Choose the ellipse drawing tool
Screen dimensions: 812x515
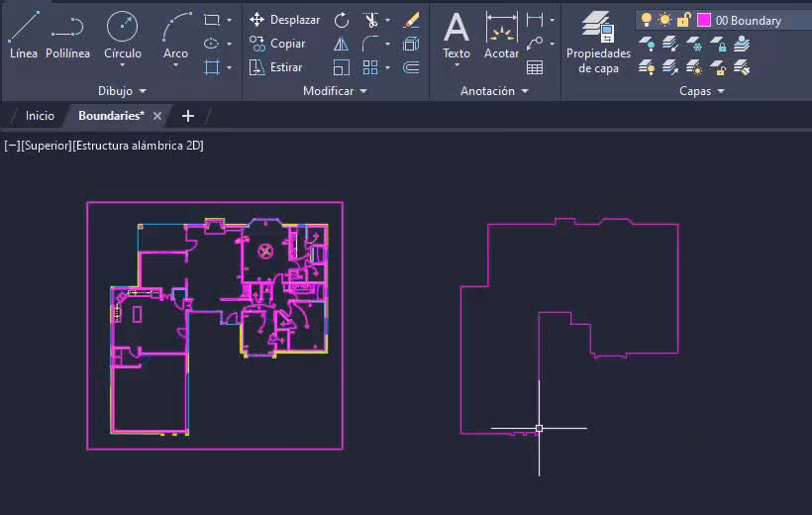[x=211, y=44]
